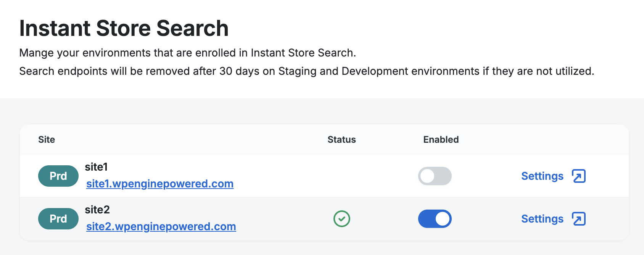Click the Status column header
644x255 pixels.
pos(341,140)
